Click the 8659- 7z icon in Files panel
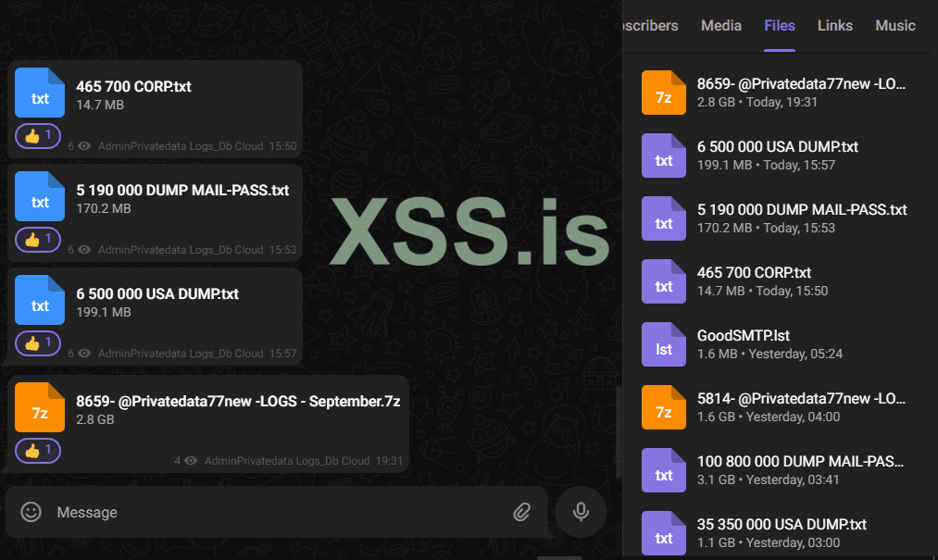The height and width of the screenshot is (560, 938). tap(663, 93)
